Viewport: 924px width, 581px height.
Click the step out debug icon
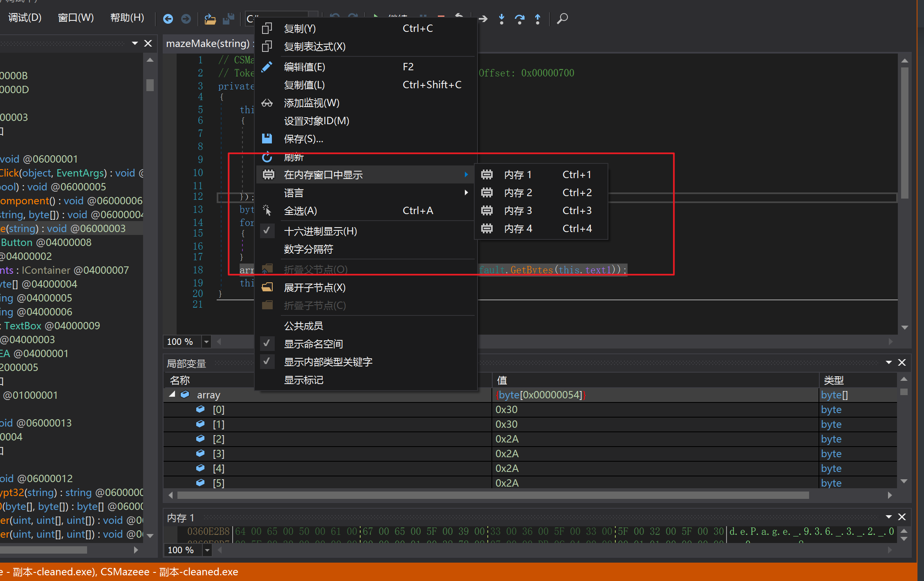tap(538, 19)
